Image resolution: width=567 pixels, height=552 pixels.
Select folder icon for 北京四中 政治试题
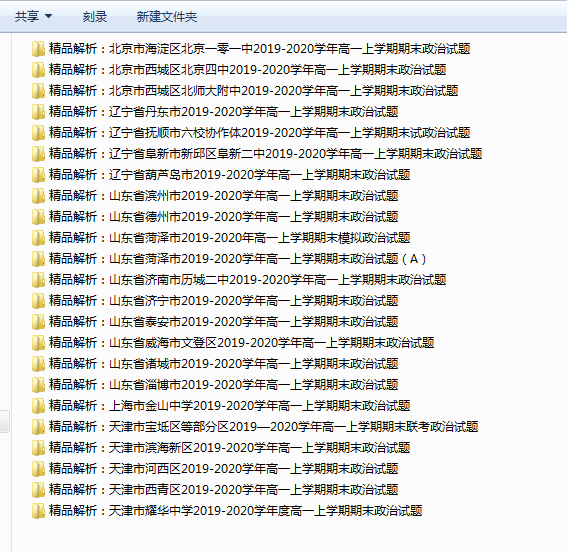[x=38, y=70]
